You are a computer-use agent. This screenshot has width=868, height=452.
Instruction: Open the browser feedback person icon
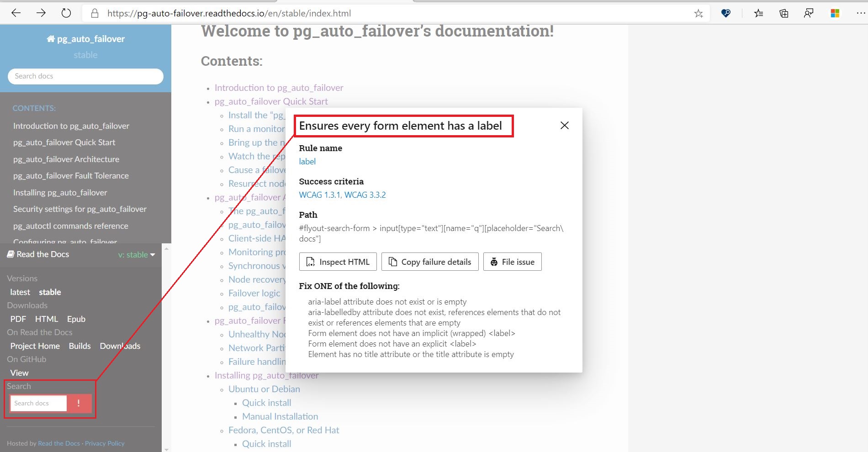pos(809,13)
